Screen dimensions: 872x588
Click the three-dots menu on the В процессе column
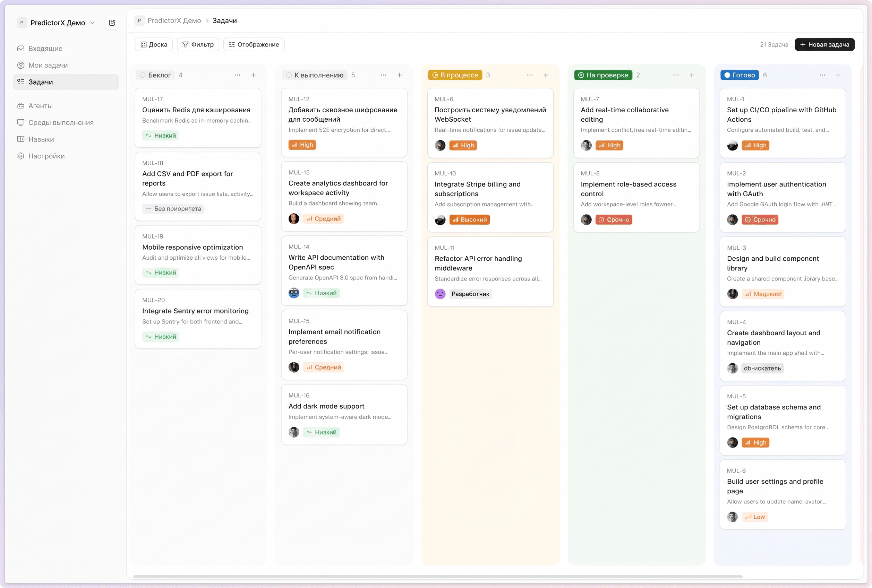tap(530, 75)
